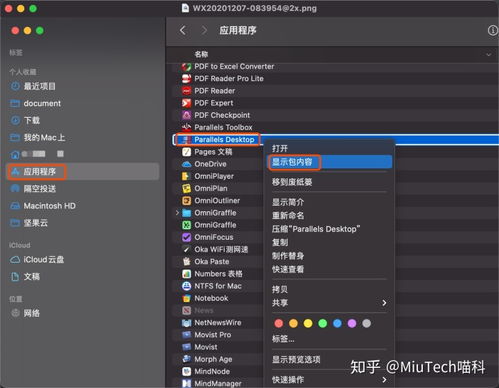Click the Numbers 表格 app icon
This screenshot has height=388, width=499.
pos(186,274)
